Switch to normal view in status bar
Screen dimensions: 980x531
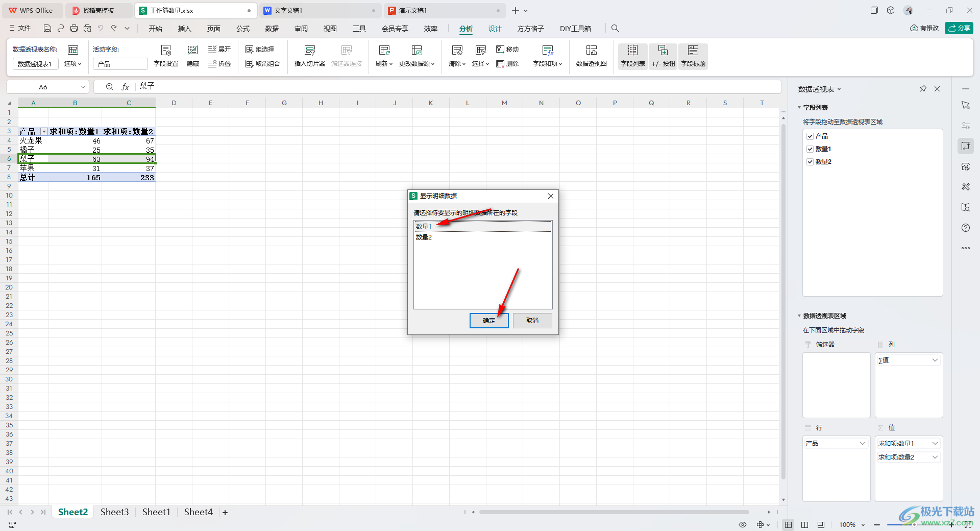point(789,525)
